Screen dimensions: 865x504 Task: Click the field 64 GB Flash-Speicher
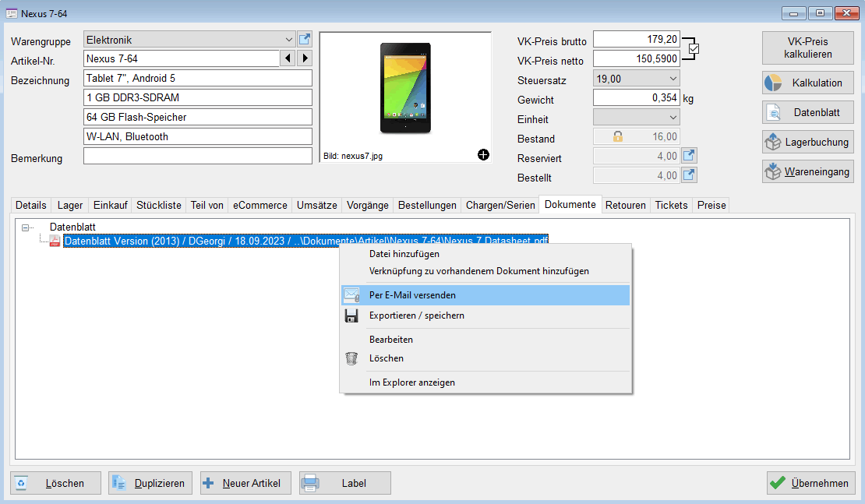pyautogui.click(x=197, y=117)
